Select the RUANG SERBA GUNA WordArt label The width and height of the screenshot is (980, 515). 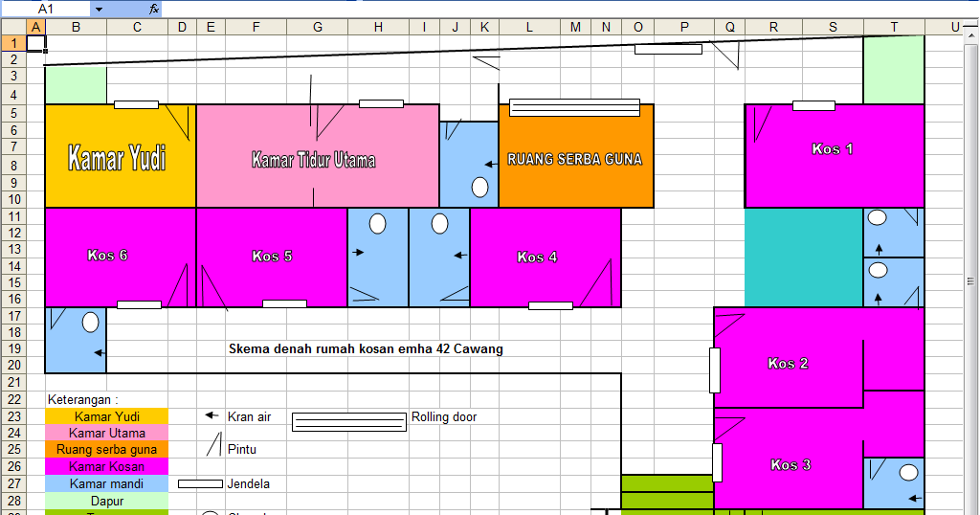574,159
